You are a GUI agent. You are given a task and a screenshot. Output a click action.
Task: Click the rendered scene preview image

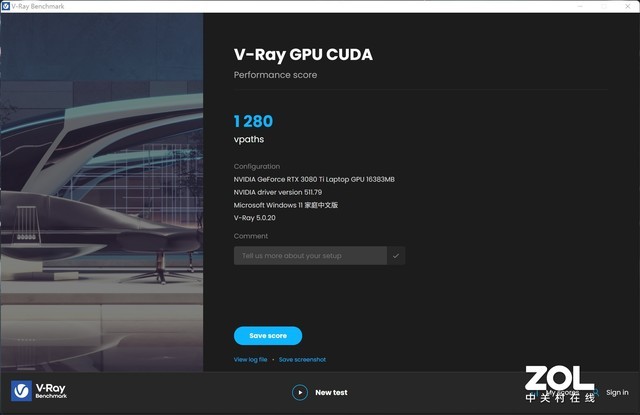tap(102, 192)
